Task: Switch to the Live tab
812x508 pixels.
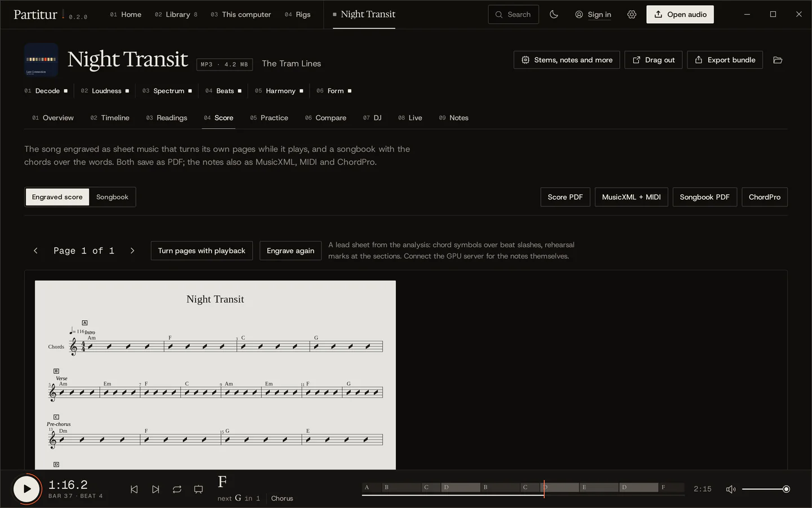Action: (x=410, y=118)
